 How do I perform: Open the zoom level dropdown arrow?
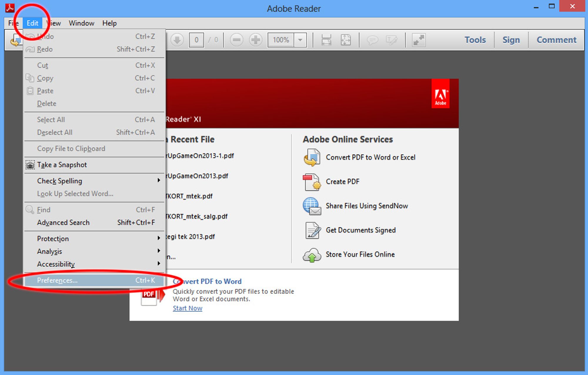[x=300, y=40]
